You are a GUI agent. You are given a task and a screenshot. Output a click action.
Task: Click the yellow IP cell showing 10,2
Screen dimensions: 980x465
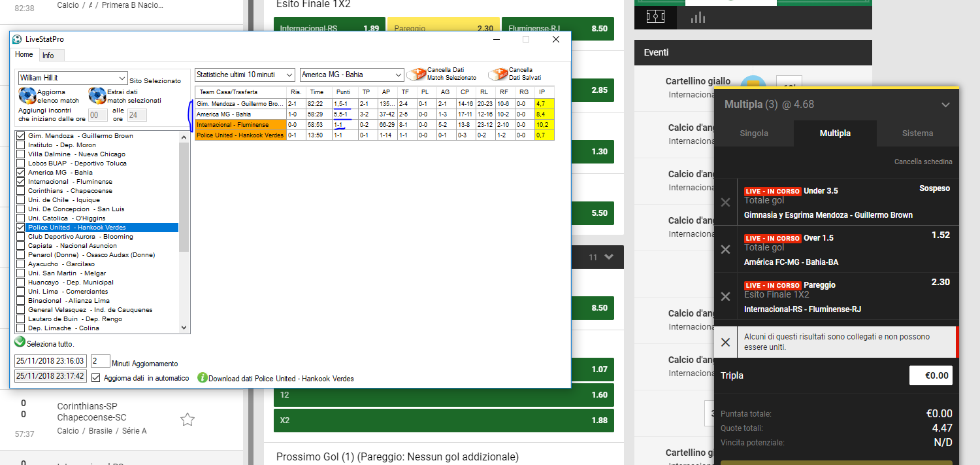(544, 124)
